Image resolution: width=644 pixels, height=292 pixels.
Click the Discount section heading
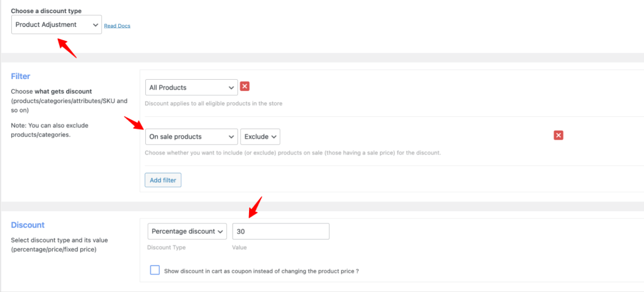point(28,224)
